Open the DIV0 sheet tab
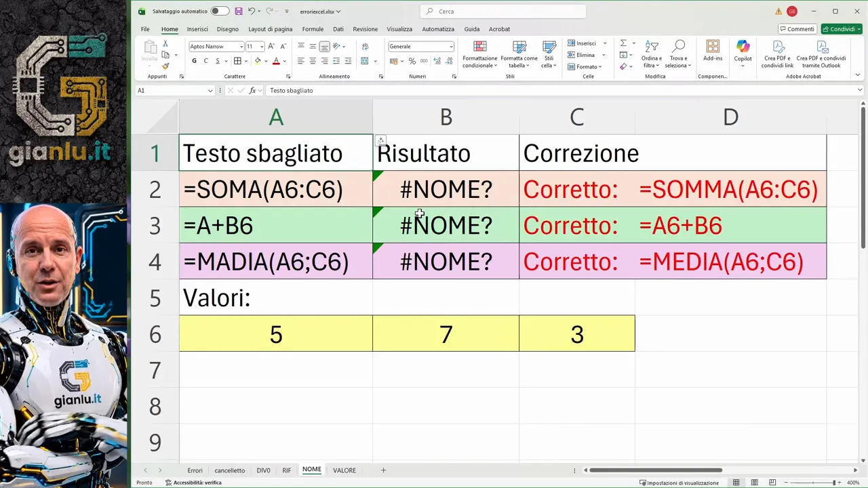Screen dimensions: 868x488 263,470
